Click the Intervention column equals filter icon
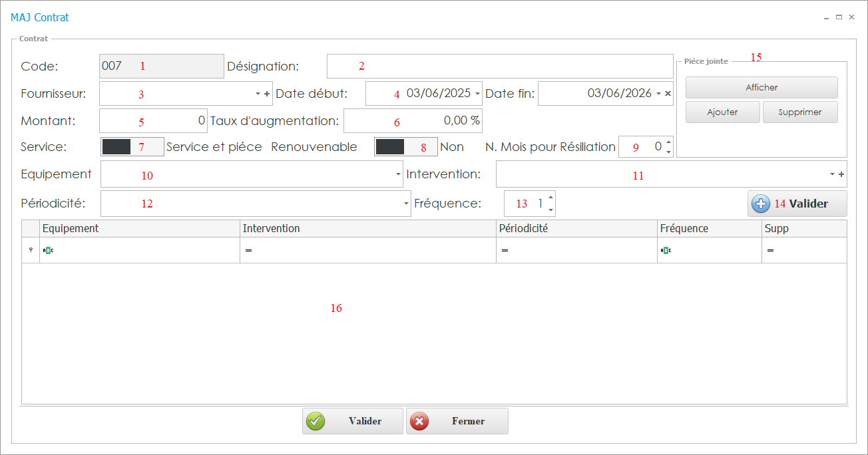Image resolution: width=868 pixels, height=455 pixels. tap(248, 250)
